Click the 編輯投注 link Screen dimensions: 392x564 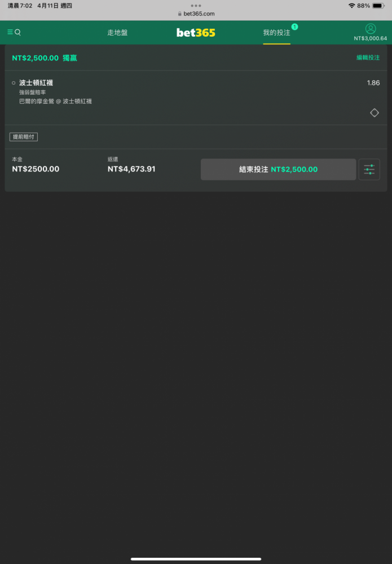tap(368, 58)
